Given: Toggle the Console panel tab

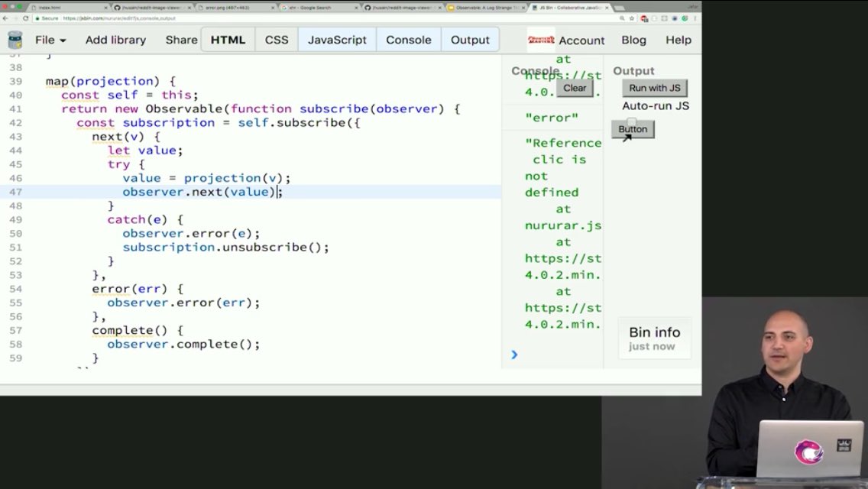Looking at the screenshot, I should click(409, 40).
